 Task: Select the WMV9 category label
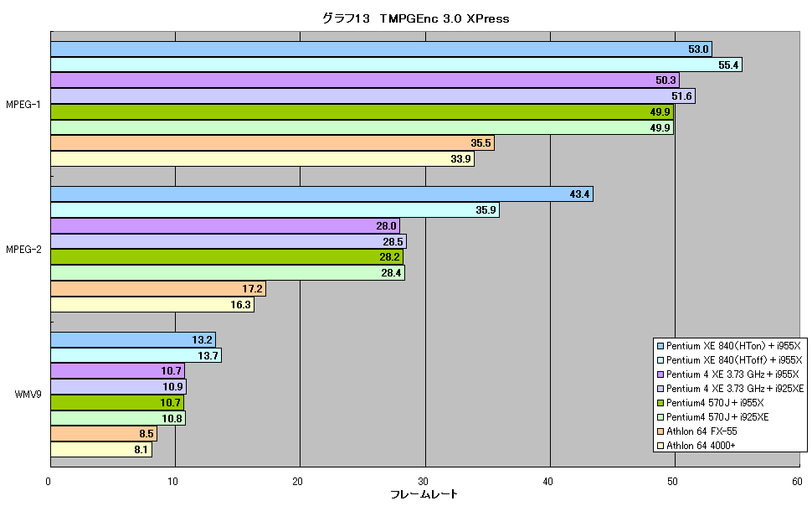click(28, 395)
